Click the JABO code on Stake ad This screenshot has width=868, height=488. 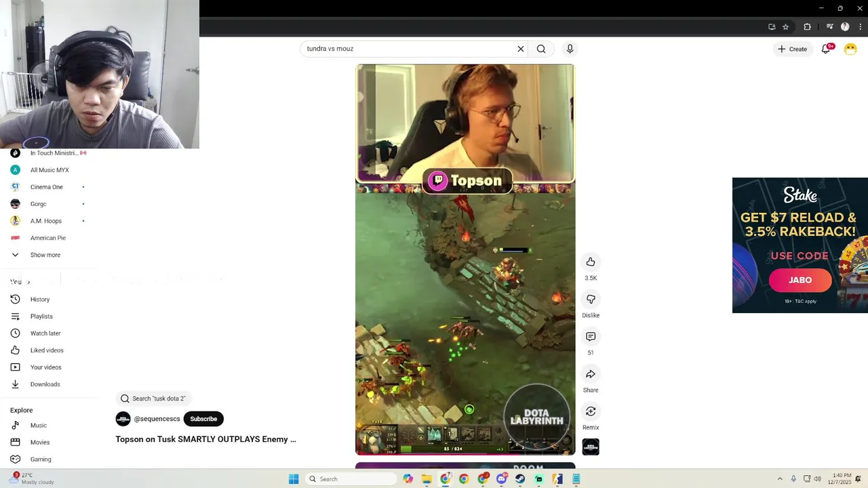[x=800, y=280]
